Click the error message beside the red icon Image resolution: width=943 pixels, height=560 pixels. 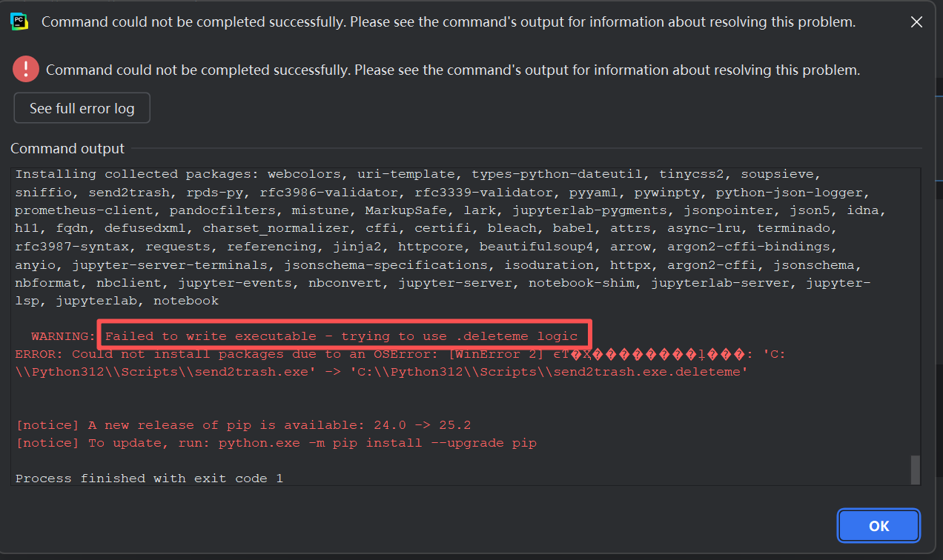(452, 70)
